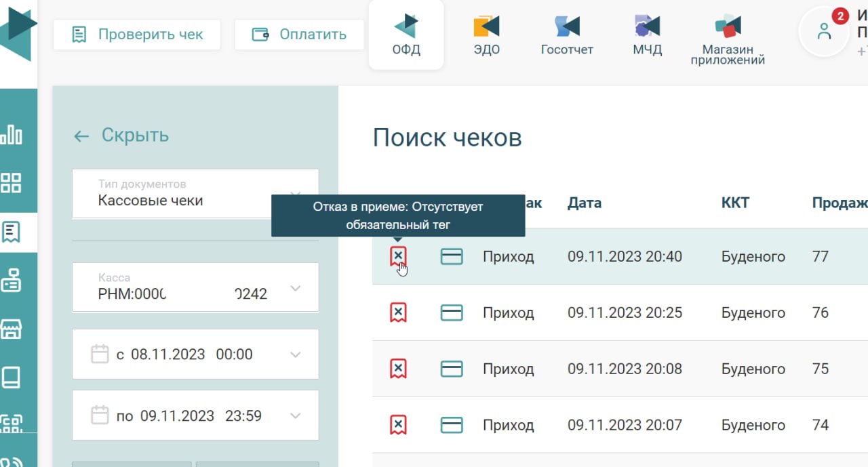The width and height of the screenshot is (868, 467).
Task: Hide the filter panel with Скрыть
Action: pyautogui.click(x=121, y=136)
